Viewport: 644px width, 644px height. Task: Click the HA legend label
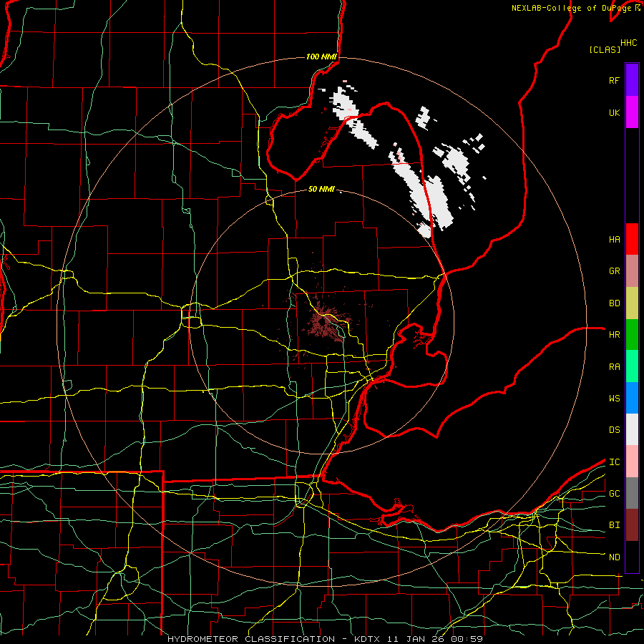pos(614,239)
